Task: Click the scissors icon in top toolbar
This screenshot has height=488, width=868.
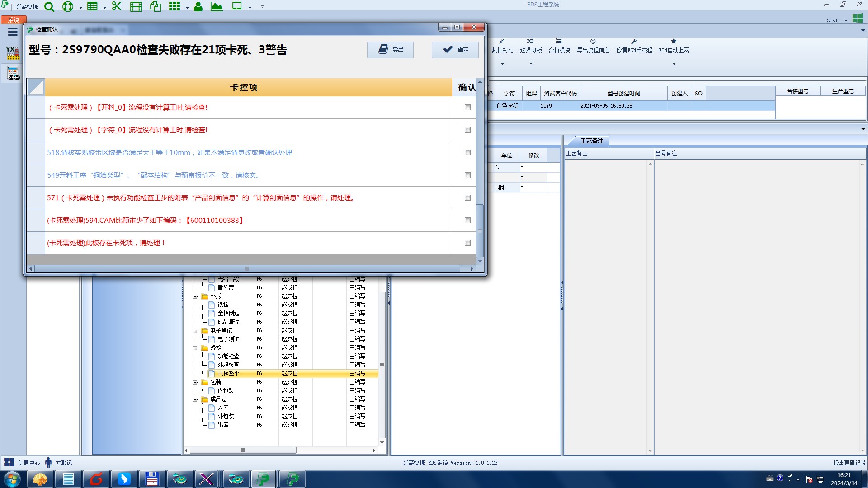Action: 117,6
